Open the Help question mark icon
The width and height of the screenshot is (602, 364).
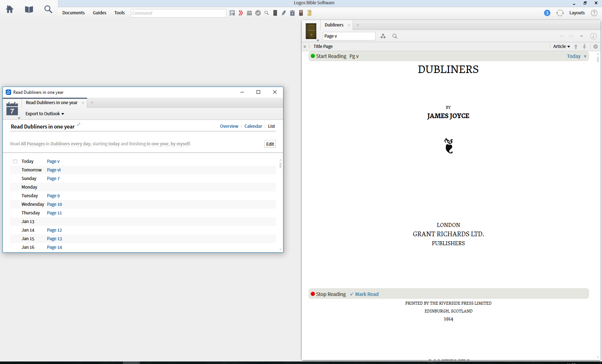pos(594,13)
